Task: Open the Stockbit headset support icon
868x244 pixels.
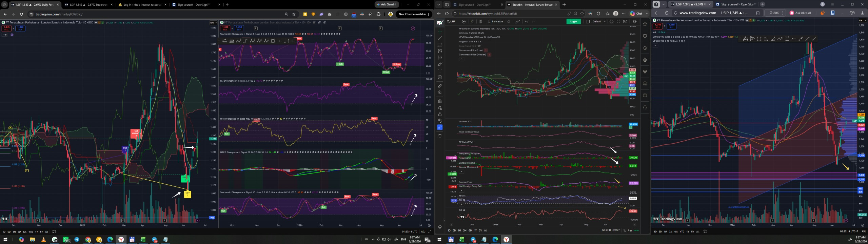Action: tap(645, 107)
